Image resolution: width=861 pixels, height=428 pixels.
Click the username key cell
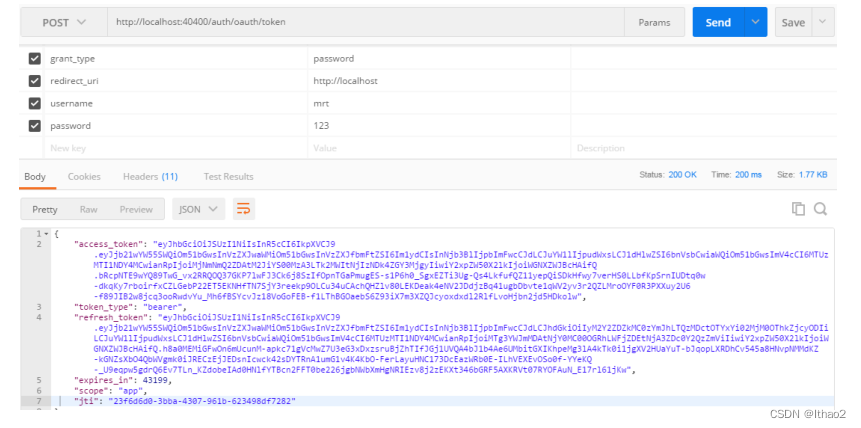(176, 103)
